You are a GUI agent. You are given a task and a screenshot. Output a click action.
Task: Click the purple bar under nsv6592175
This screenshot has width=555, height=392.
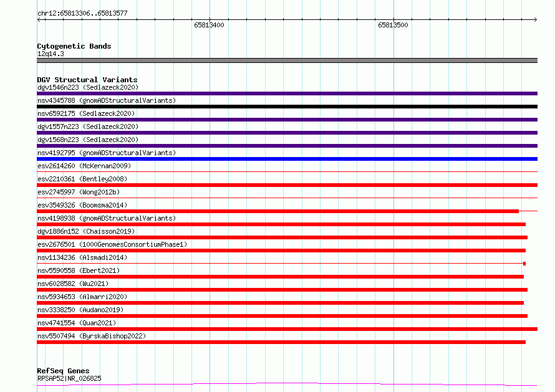tap(287, 120)
